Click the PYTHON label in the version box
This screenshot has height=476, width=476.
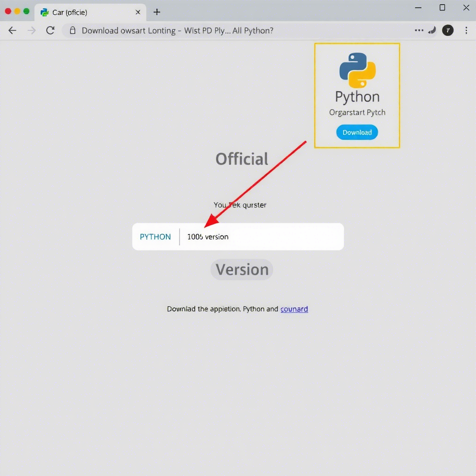coord(155,237)
